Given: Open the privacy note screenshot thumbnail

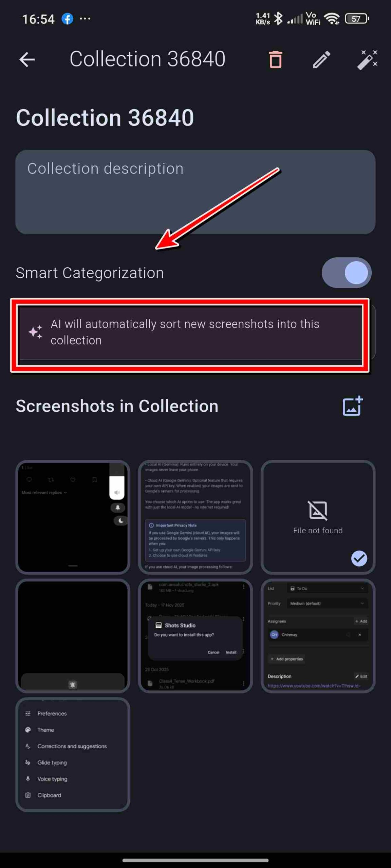Looking at the screenshot, I should pos(195,517).
